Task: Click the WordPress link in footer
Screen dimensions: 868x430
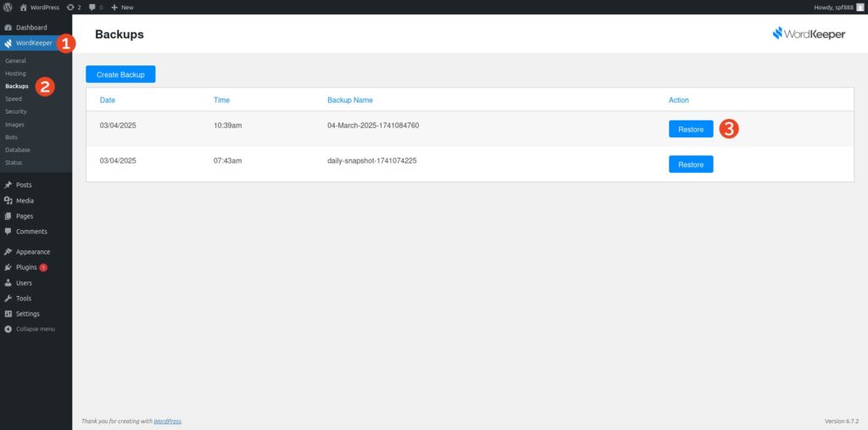Action: pos(167,421)
